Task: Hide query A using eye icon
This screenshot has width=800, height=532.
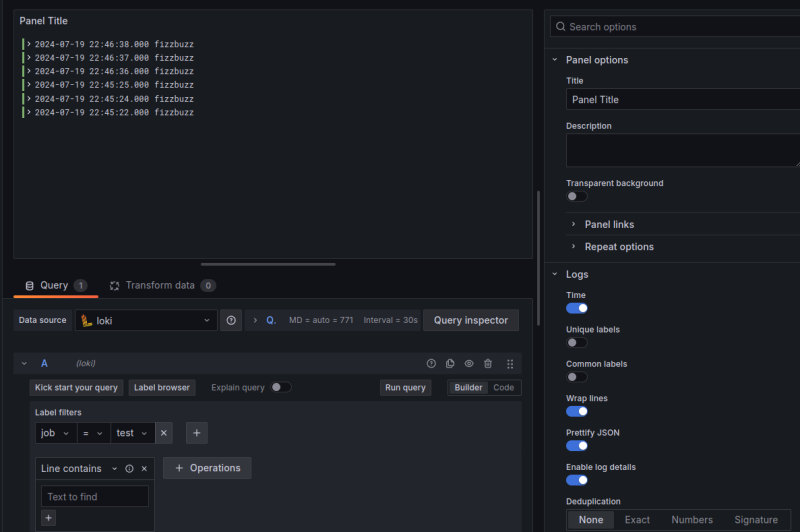Action: pyautogui.click(x=469, y=364)
